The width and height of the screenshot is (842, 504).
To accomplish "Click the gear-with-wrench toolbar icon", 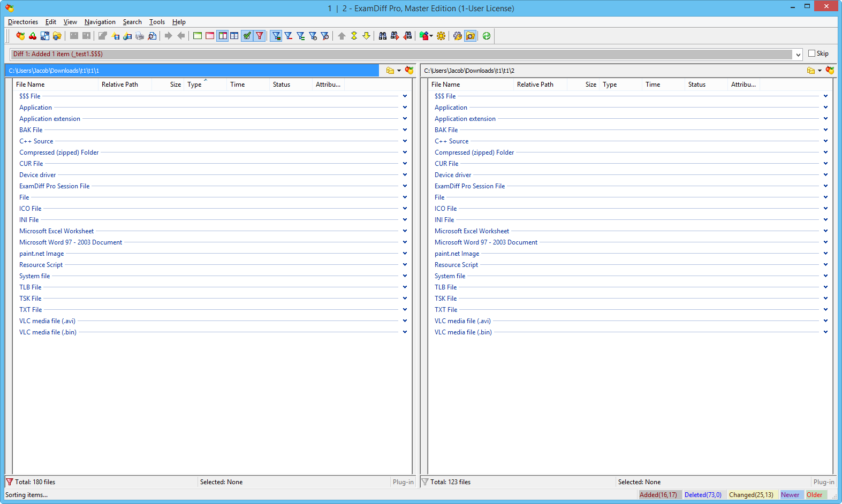I will point(458,36).
